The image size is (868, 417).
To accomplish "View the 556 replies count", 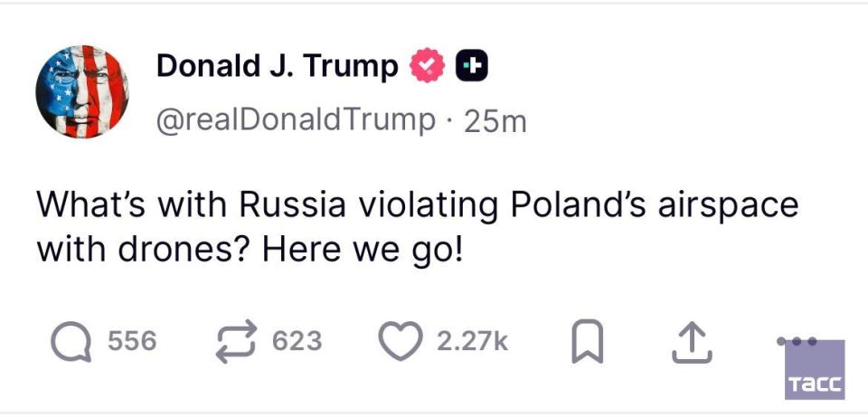I will coord(132,341).
